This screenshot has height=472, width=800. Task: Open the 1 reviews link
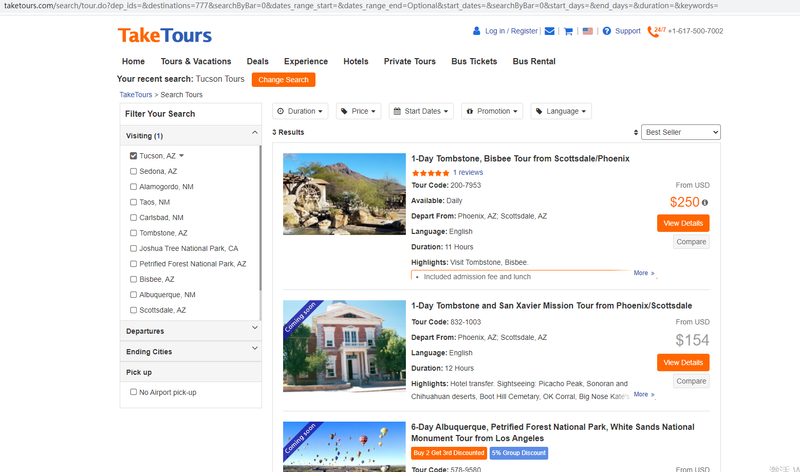click(468, 172)
